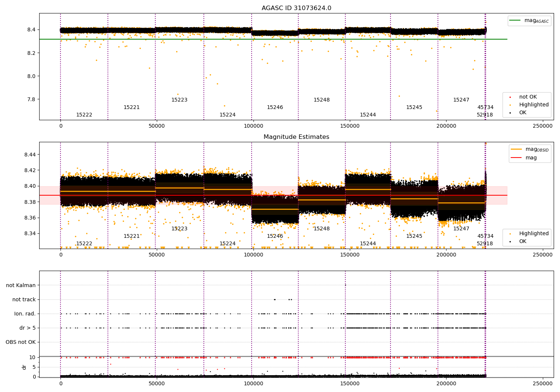Click obsid label 15244 in the top plot

point(368,115)
